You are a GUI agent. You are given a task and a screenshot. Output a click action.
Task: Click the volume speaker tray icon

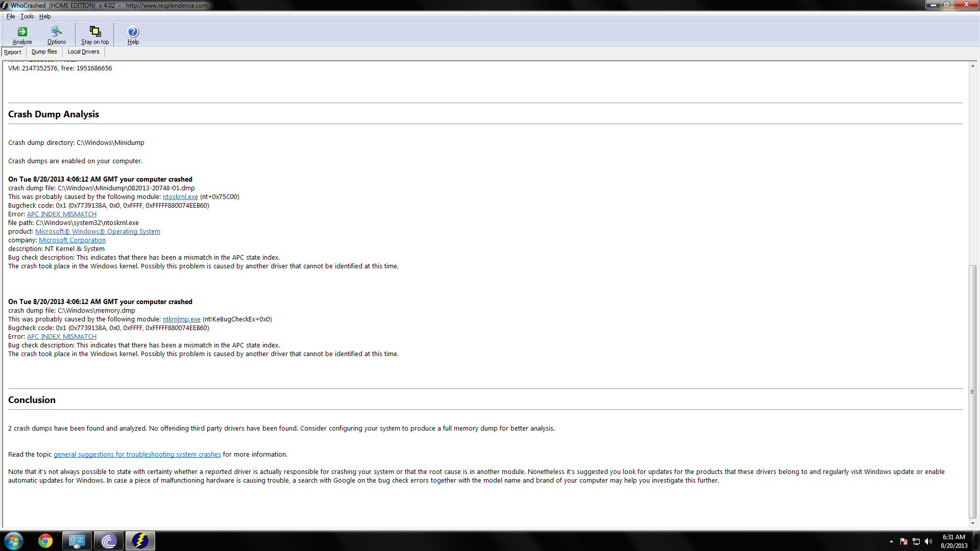[x=928, y=541]
